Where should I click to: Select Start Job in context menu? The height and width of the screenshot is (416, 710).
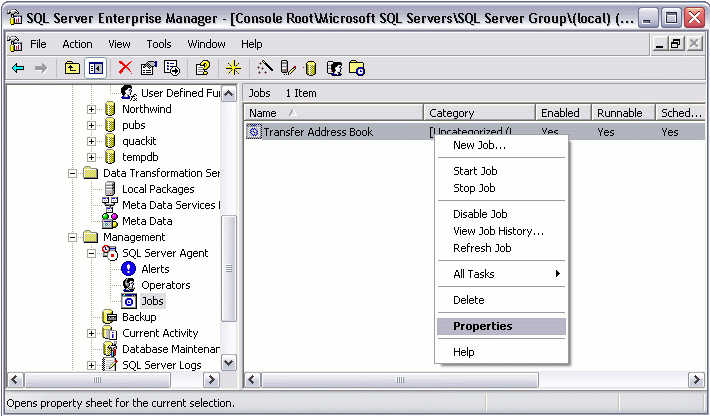point(474,171)
